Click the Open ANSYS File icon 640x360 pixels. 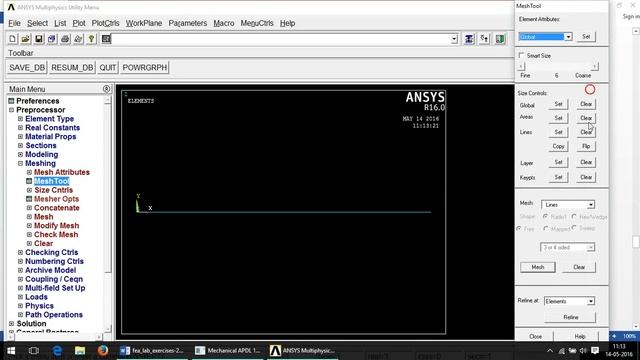coord(25,39)
